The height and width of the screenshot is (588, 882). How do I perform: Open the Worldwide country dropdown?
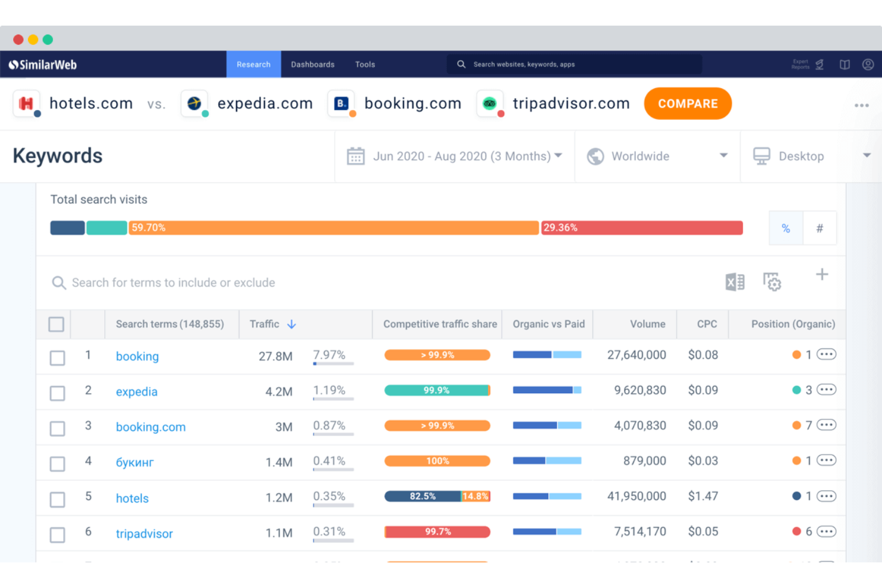656,156
